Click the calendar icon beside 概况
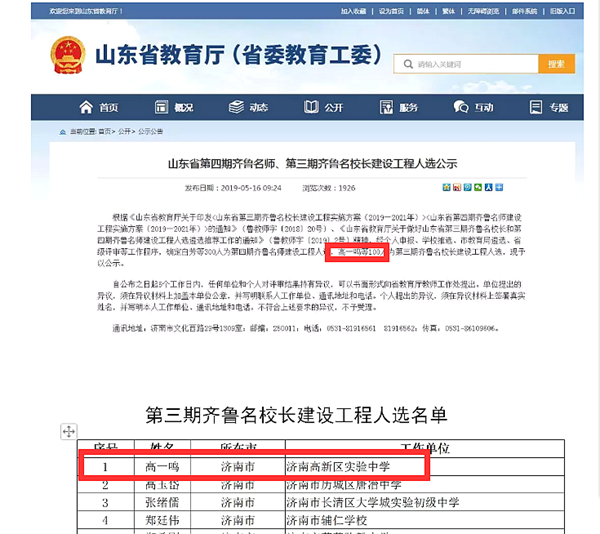Screen dimensions: 600x534 (161, 107)
